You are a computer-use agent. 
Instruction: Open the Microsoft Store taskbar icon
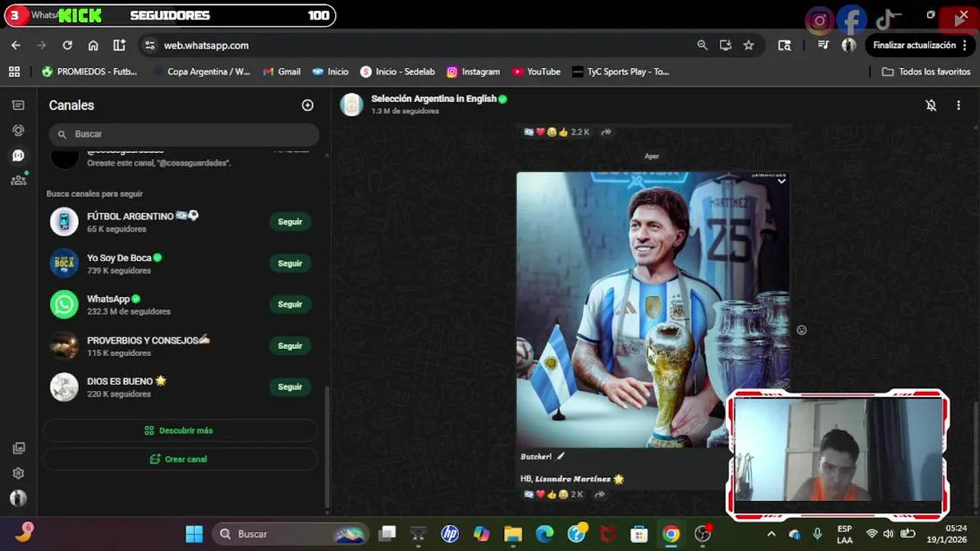(x=639, y=533)
